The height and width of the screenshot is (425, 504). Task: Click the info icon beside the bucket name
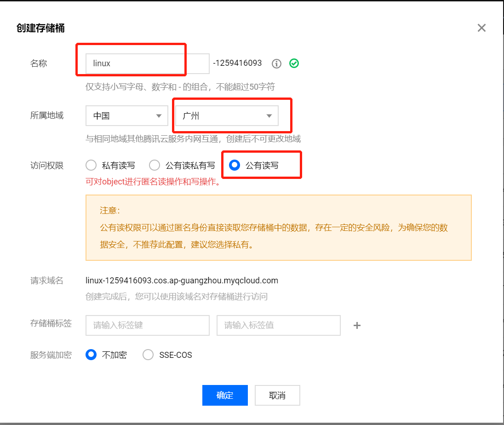pos(276,63)
